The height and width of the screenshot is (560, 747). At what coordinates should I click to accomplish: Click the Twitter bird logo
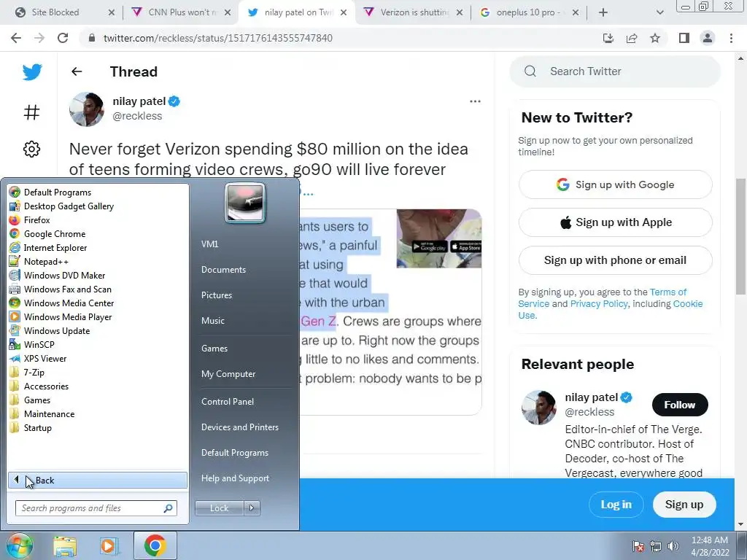tap(32, 72)
